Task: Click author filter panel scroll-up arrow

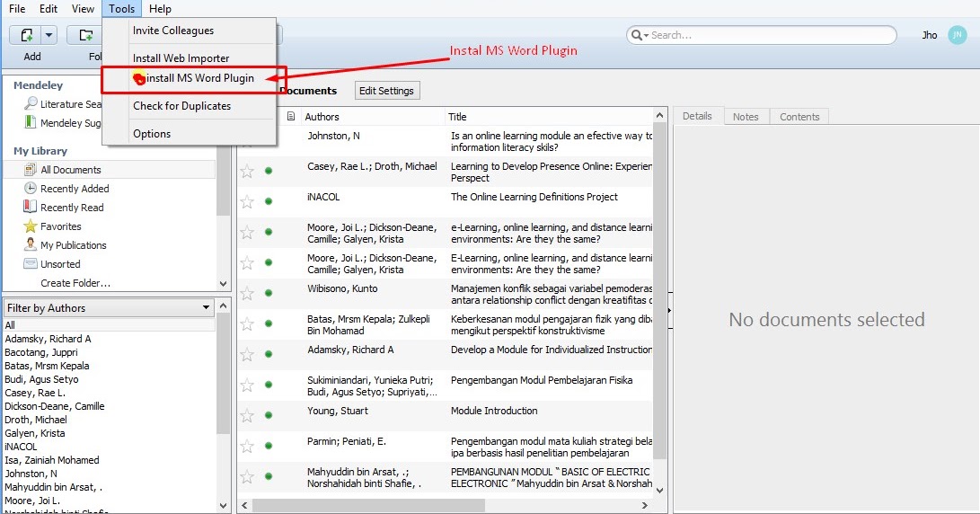Action: click(223, 306)
